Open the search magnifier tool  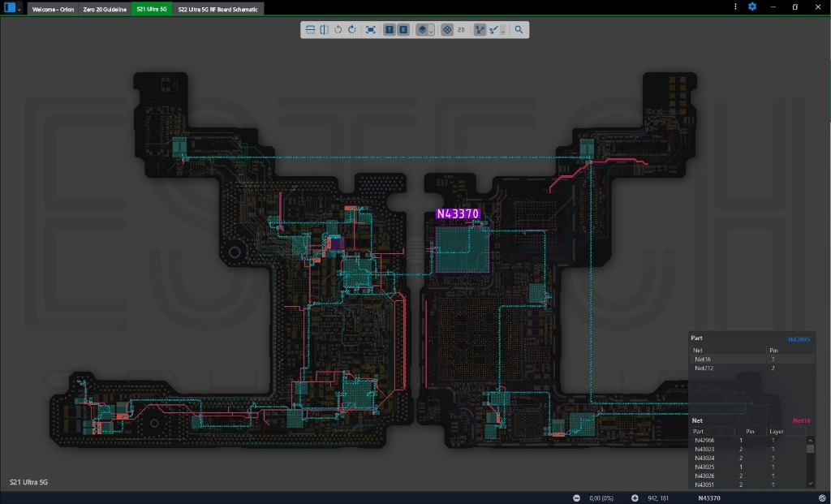519,30
